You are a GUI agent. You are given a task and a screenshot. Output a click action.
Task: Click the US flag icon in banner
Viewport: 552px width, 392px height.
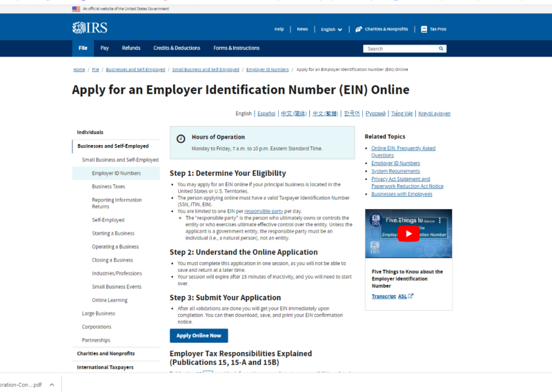coord(76,9)
